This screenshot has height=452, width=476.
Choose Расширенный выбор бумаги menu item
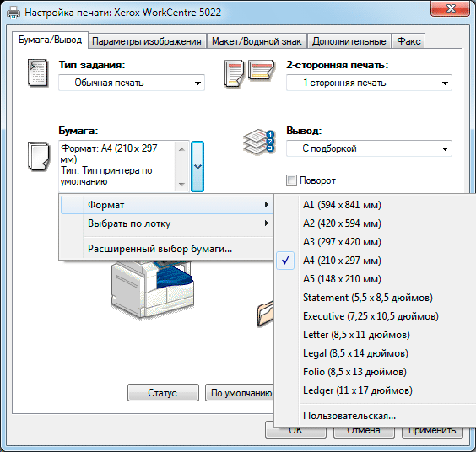(166, 249)
